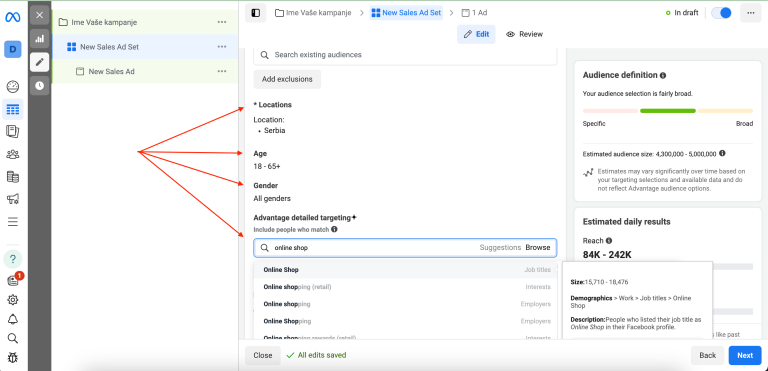The width and height of the screenshot is (768, 371).
Task: Click the Search existing audiences field
Action: pyautogui.click(x=405, y=55)
